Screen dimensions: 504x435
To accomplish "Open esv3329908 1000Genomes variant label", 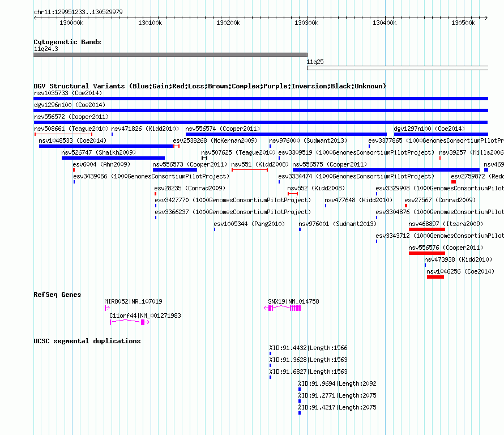I will (x=439, y=189).
